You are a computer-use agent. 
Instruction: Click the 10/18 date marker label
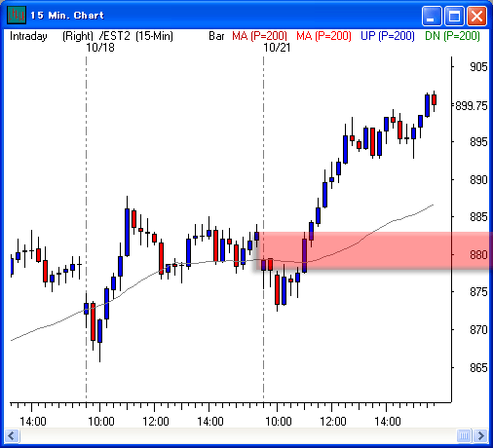100,48
